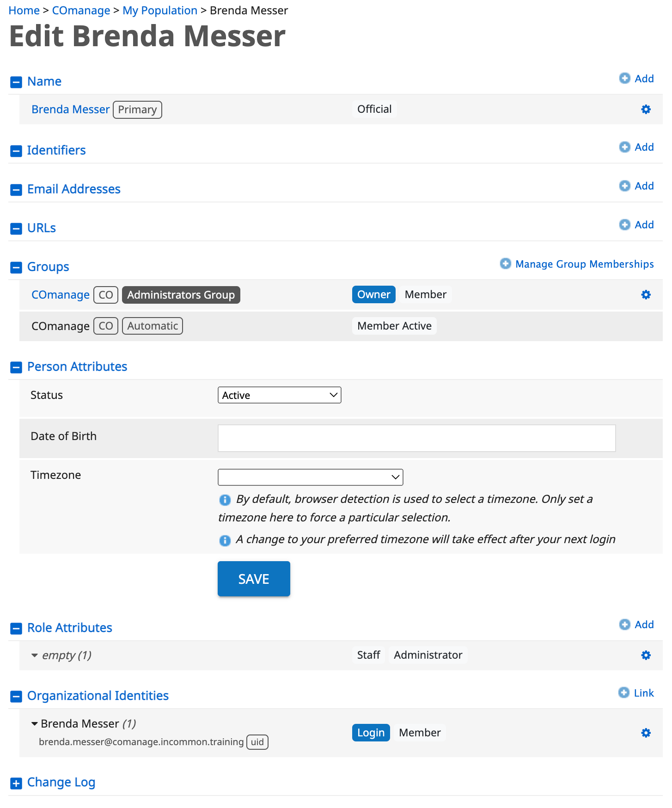Click plus icon beside Manage Group Memberships
The image size is (672, 808).
click(506, 263)
